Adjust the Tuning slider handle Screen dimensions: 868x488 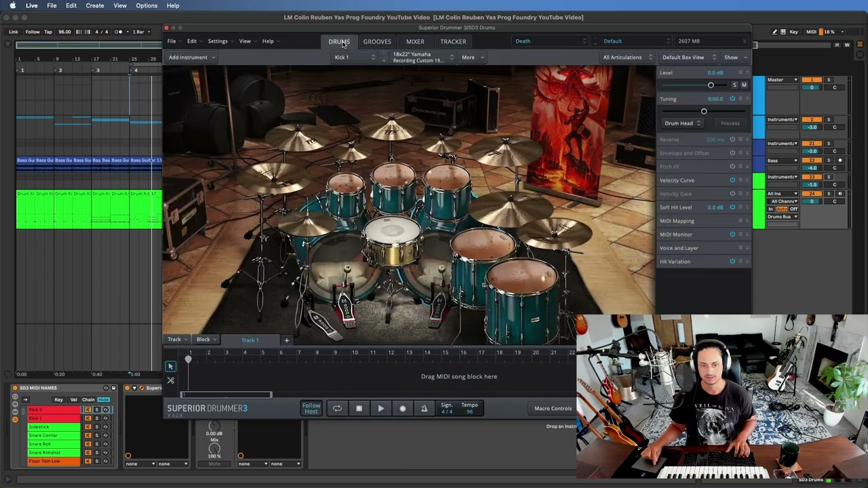(704, 111)
